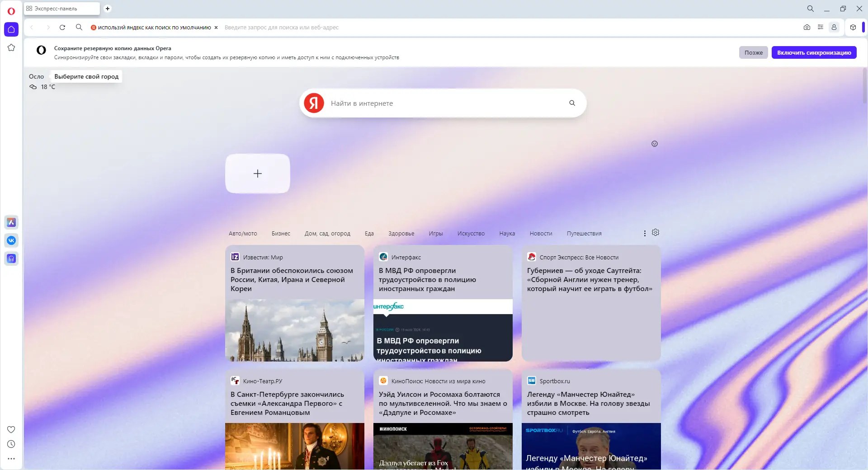Click the Кино-Театр.РУ source label
The image size is (868, 470).
pos(263,381)
